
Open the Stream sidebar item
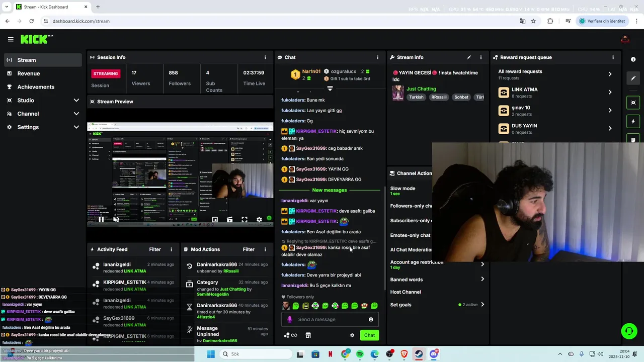click(43, 60)
